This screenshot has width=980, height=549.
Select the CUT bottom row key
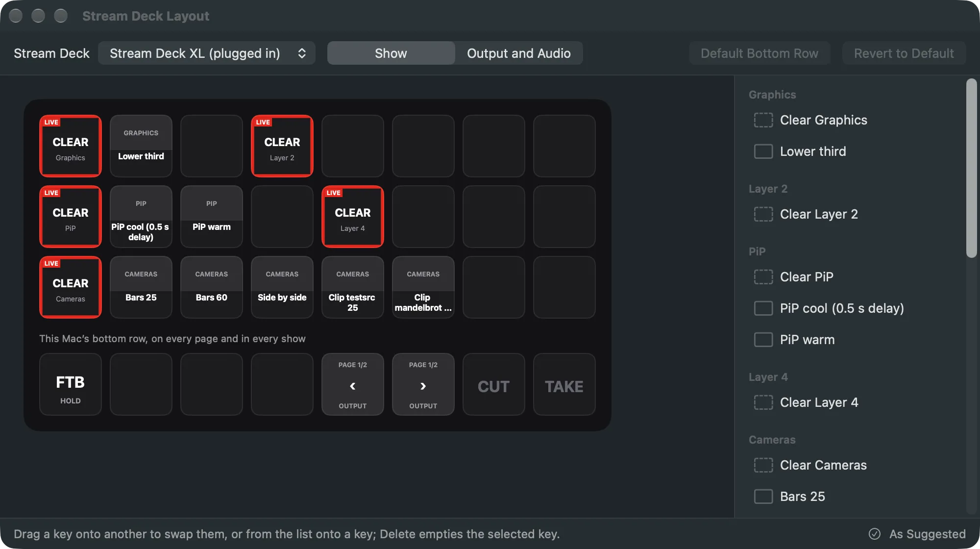[494, 384]
